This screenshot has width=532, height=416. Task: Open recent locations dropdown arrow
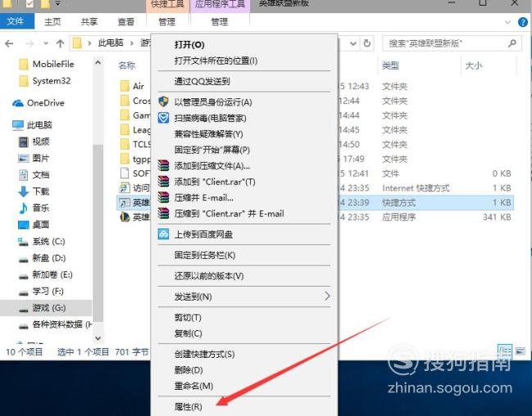click(x=46, y=43)
